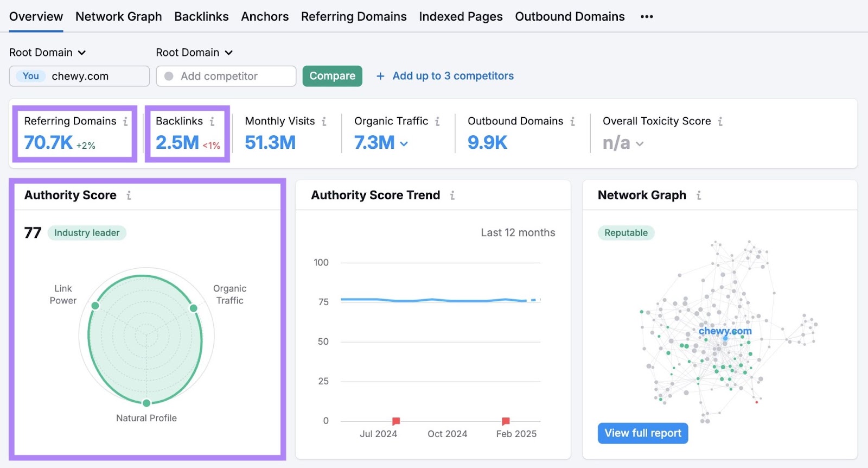Open the three-dots more tabs menu
This screenshot has width=868, height=468.
pyautogui.click(x=646, y=17)
